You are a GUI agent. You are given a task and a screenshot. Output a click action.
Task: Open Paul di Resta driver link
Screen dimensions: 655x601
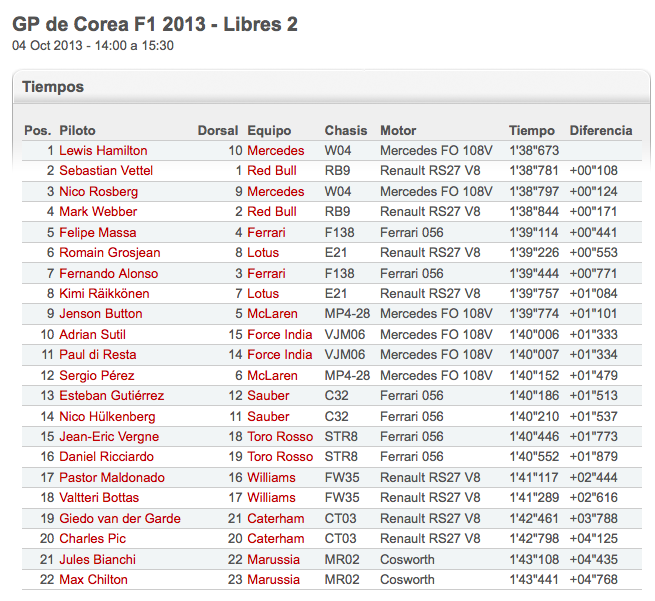coord(98,354)
